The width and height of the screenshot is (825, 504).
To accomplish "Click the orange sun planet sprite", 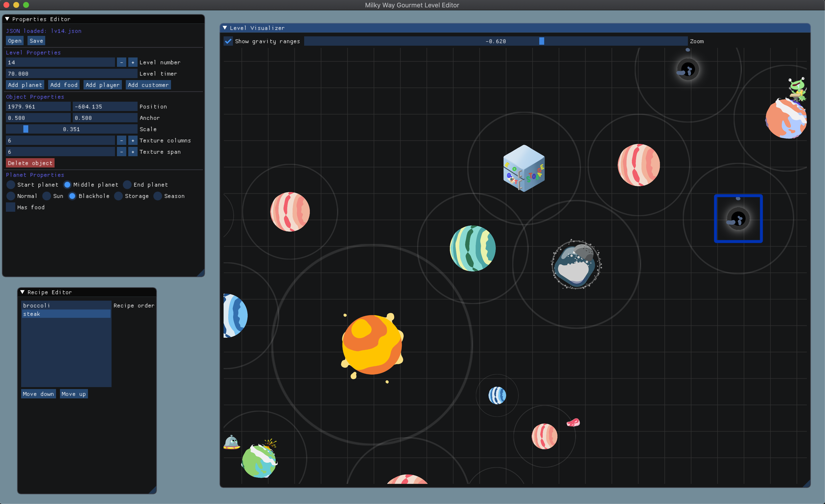I will (x=372, y=345).
